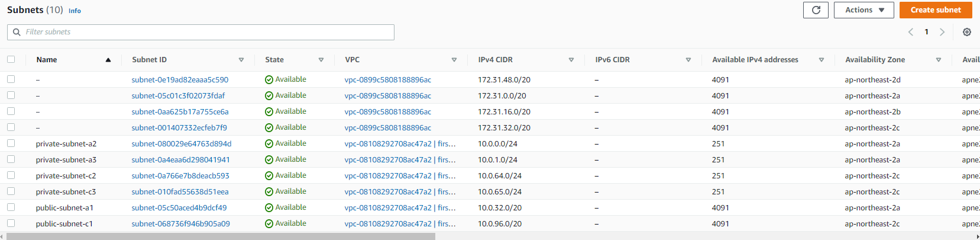Click the Subnet ID column header text
Image resolution: width=980 pixels, height=240 pixels.
point(149,60)
